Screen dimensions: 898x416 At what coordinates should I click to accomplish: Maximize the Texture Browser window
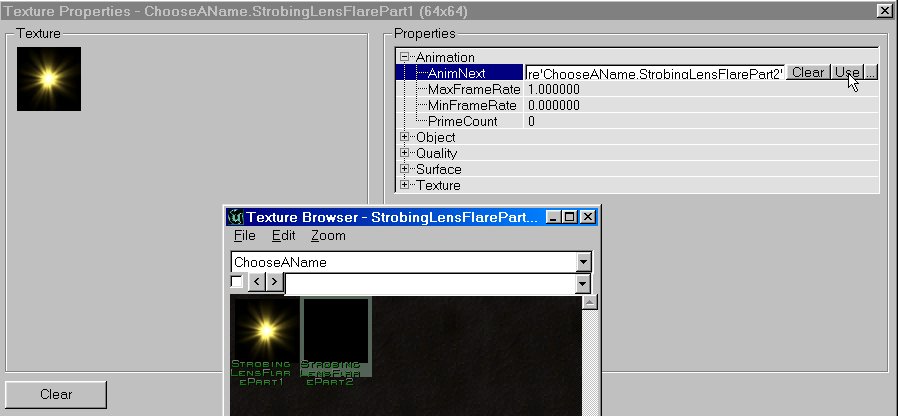tap(570, 217)
